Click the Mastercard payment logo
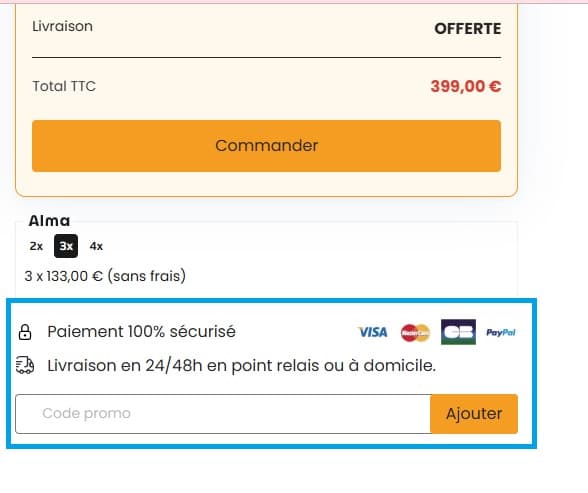The width and height of the screenshot is (588, 493). click(x=415, y=333)
